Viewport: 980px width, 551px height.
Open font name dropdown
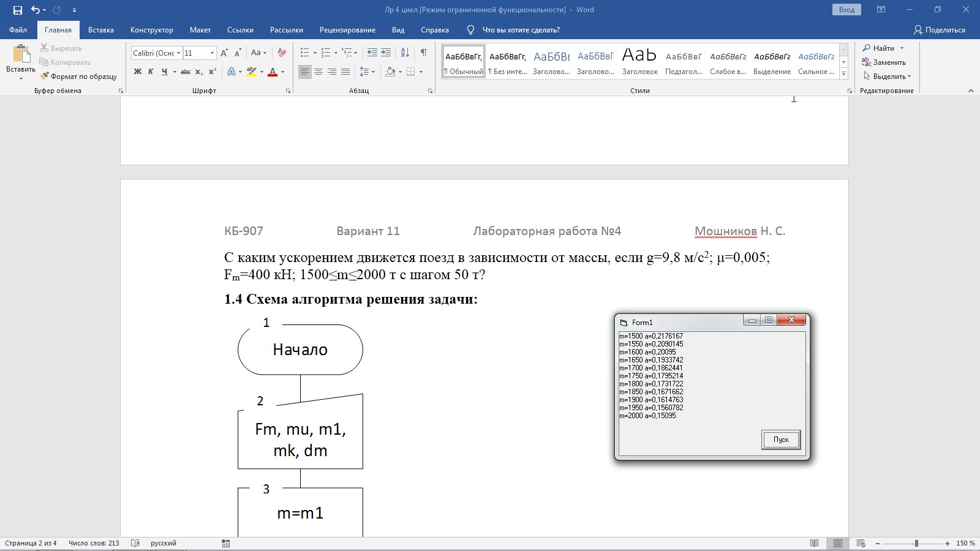179,53
